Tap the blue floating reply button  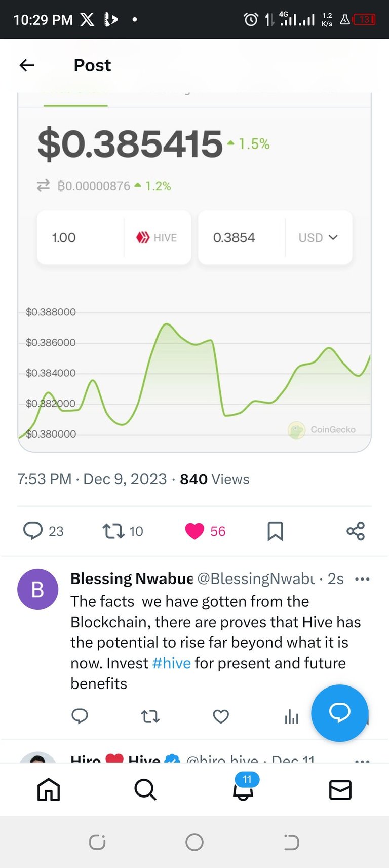pos(340,713)
